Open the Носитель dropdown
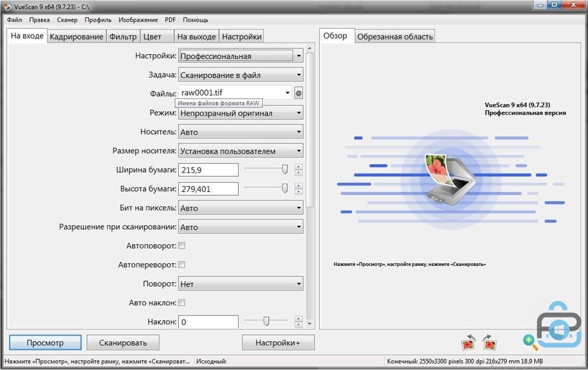The height and width of the screenshot is (370, 588). point(241,132)
